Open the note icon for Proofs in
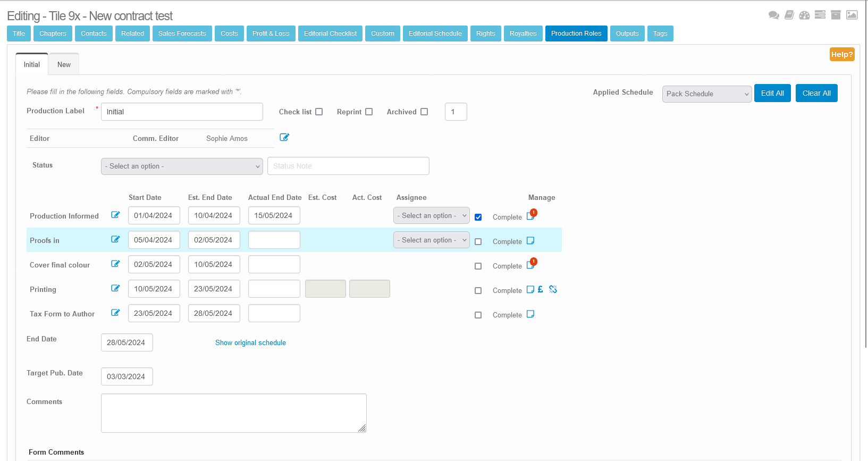This screenshot has width=868, height=461. [530, 241]
